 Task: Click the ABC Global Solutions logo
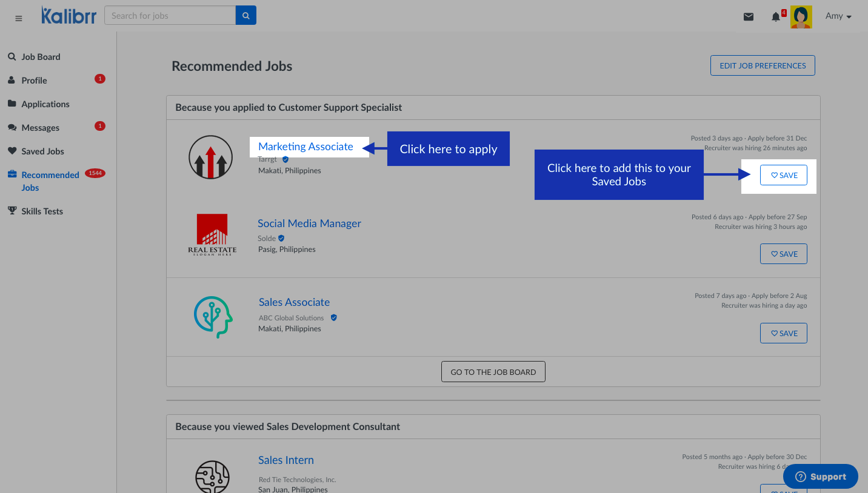(213, 317)
